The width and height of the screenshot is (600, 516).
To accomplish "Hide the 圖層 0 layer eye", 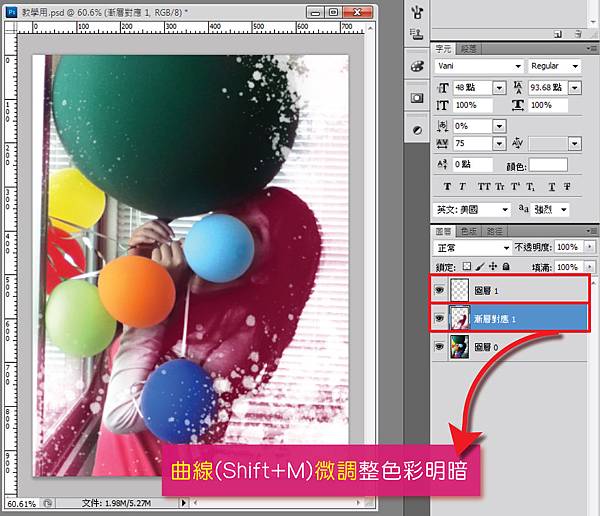I will click(x=439, y=346).
